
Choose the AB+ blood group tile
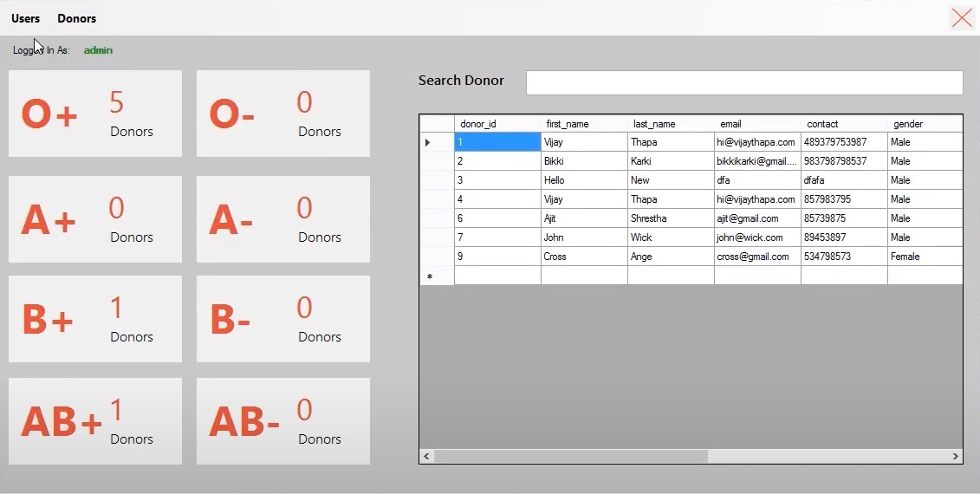pyautogui.click(x=95, y=421)
